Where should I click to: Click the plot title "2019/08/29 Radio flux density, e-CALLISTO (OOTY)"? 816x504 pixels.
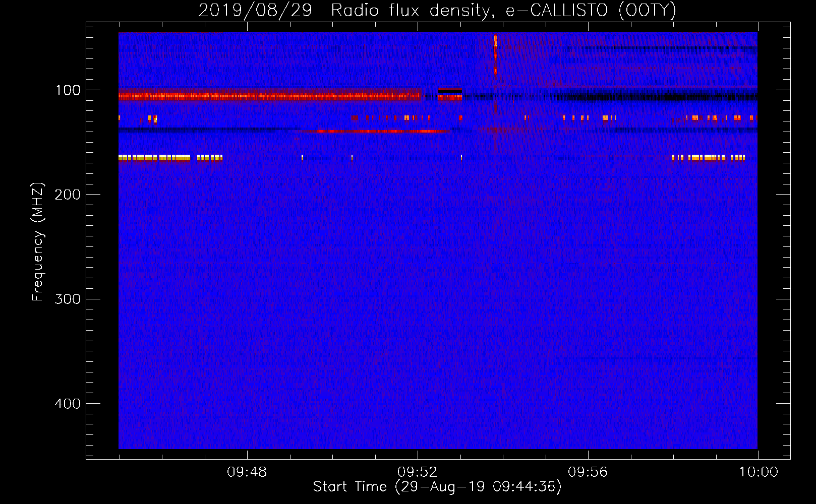coord(437,10)
